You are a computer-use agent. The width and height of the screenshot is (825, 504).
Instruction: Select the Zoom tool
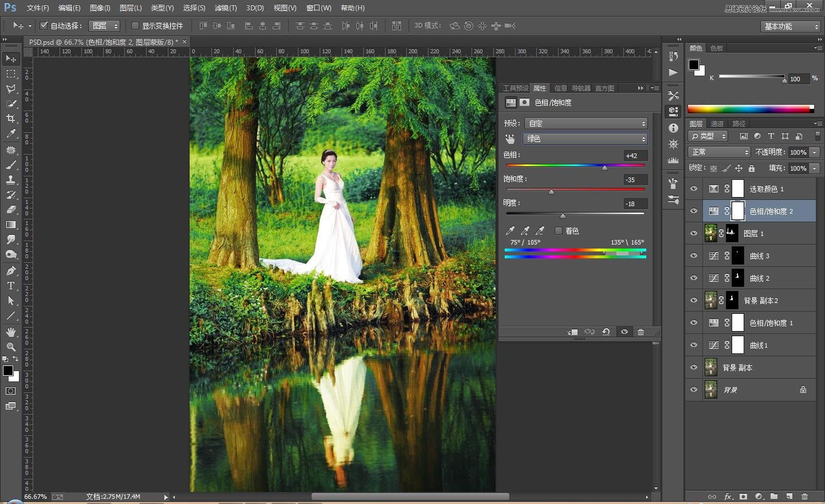(x=11, y=347)
